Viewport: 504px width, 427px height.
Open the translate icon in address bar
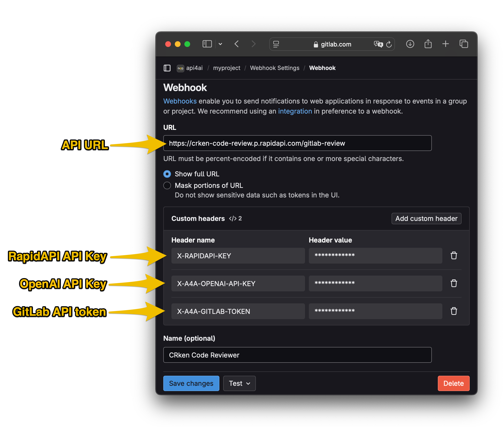pos(378,44)
